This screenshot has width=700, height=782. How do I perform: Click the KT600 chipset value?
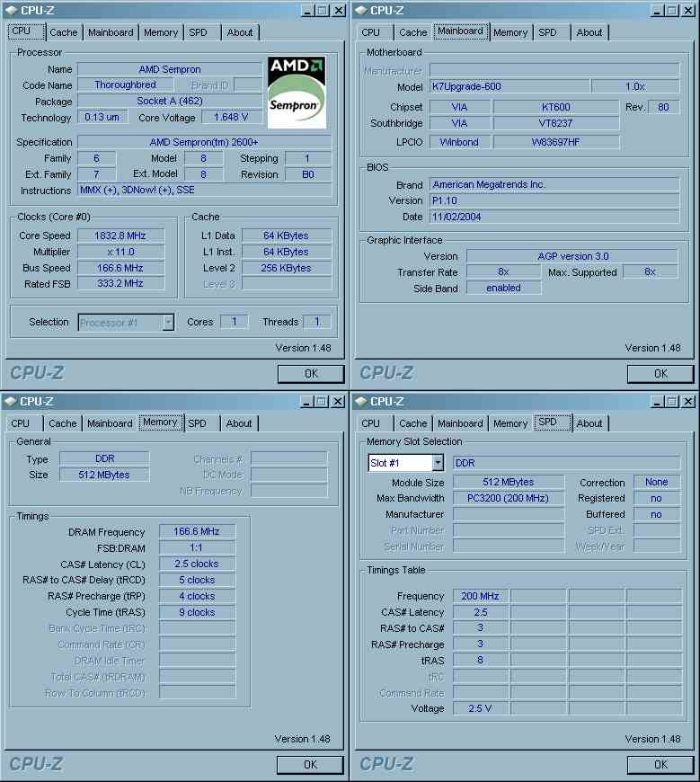click(x=556, y=107)
